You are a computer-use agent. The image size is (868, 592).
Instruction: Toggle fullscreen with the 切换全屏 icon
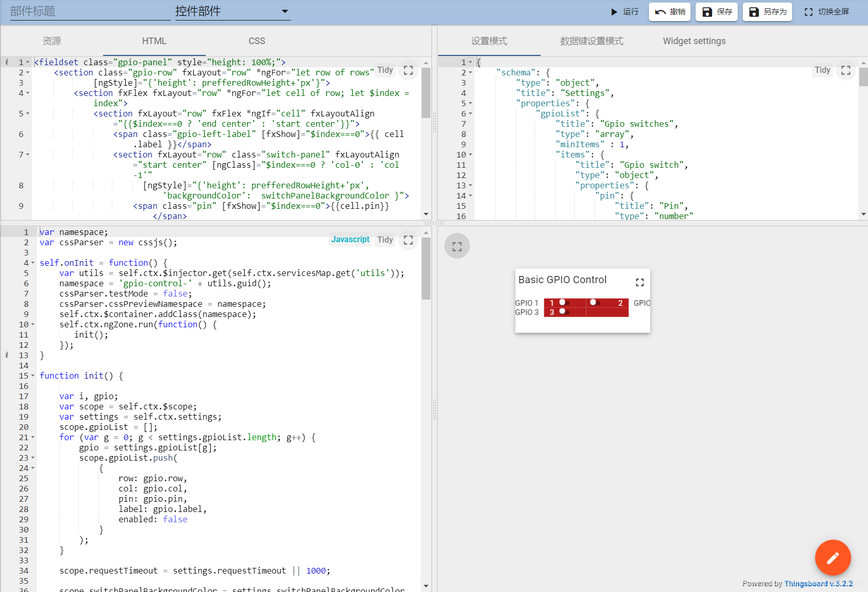click(x=808, y=12)
